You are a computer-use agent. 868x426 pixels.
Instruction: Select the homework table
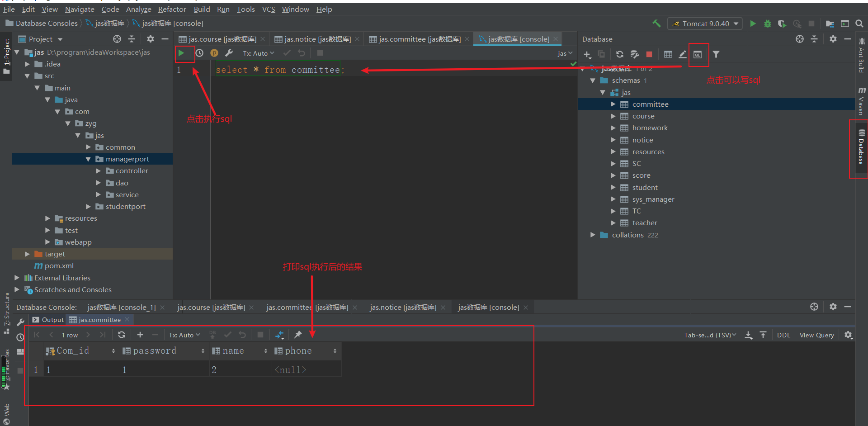pos(650,128)
